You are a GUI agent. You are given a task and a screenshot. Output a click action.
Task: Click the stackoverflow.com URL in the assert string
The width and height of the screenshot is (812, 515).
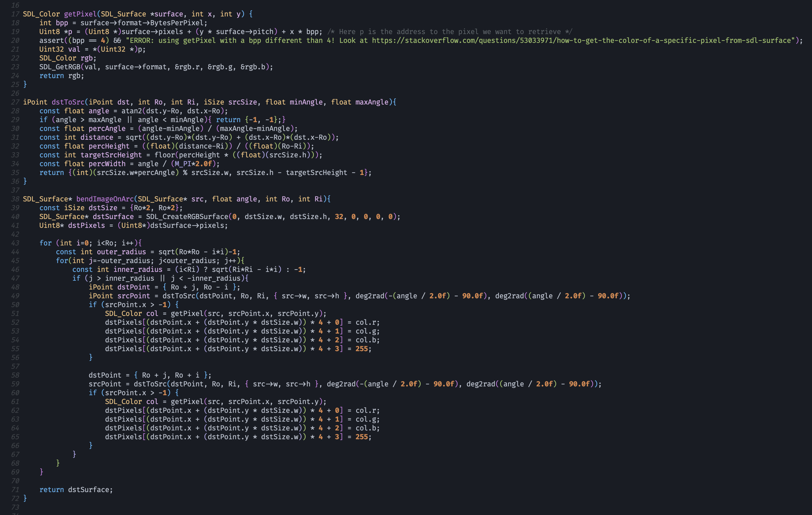581,41
